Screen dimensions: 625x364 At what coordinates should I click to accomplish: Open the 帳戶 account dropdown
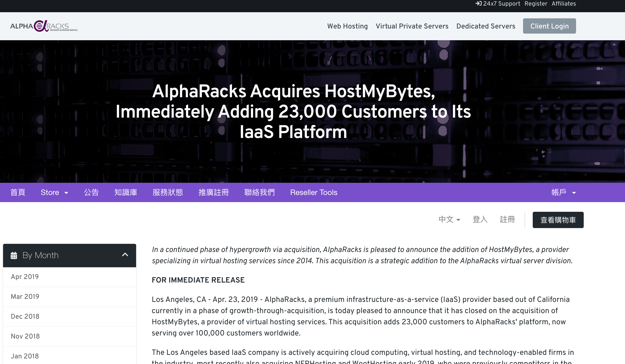tap(564, 192)
